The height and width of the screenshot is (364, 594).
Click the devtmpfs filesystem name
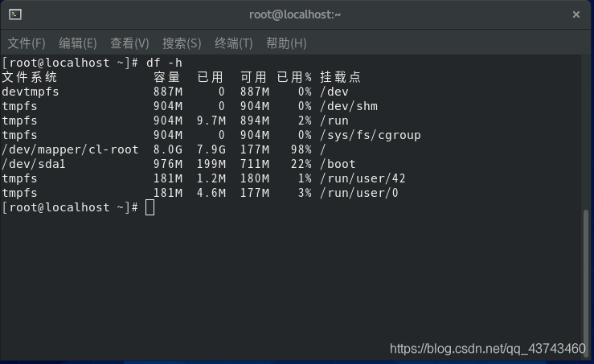[31, 92]
